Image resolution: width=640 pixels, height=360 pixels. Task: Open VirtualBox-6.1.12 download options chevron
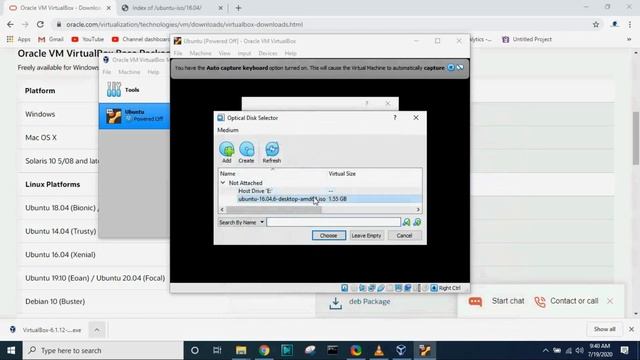(x=97, y=330)
